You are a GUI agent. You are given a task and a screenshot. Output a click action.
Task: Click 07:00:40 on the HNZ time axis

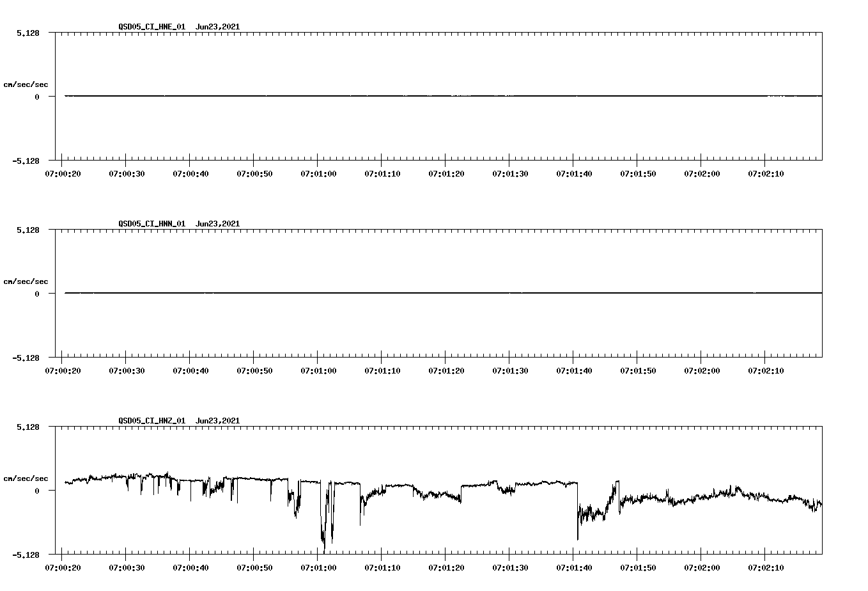point(190,568)
